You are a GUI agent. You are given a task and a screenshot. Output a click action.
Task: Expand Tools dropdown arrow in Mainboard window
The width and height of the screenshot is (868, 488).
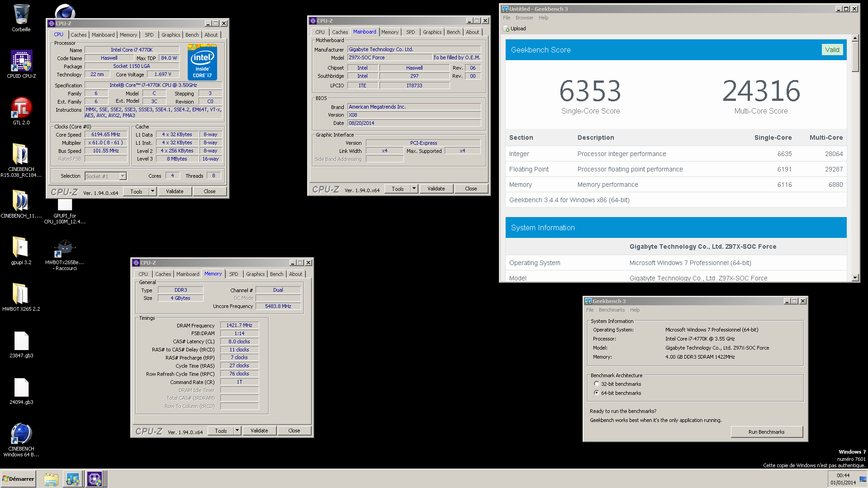pyautogui.click(x=414, y=189)
